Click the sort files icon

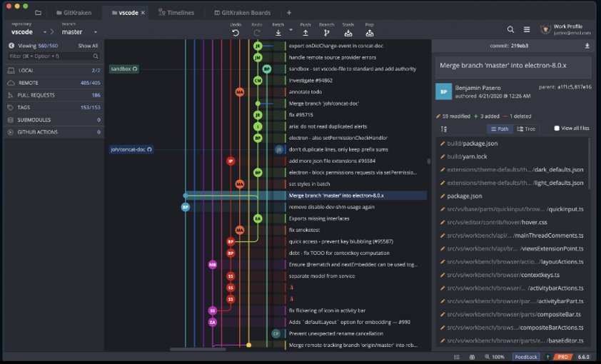(x=444, y=129)
